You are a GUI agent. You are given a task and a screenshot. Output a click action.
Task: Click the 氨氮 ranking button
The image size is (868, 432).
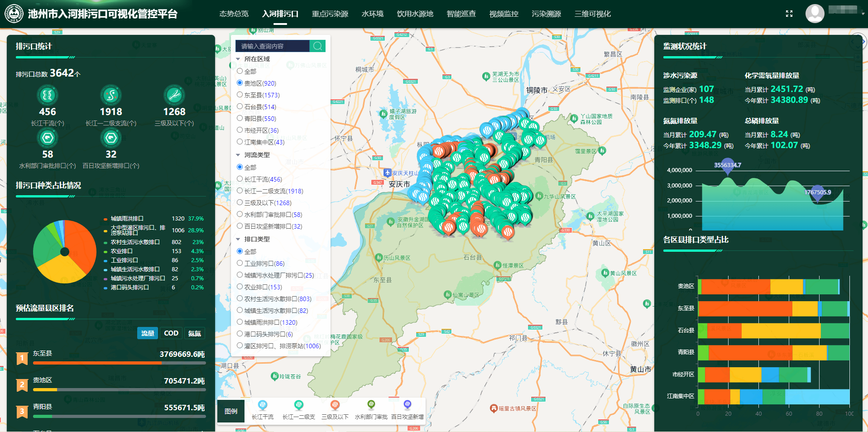coord(195,333)
